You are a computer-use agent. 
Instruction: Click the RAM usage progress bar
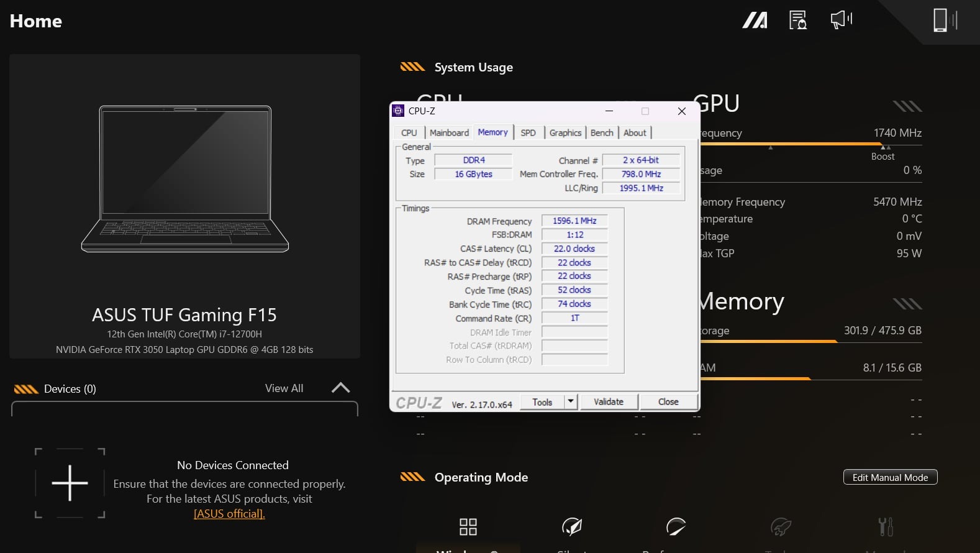click(x=810, y=378)
